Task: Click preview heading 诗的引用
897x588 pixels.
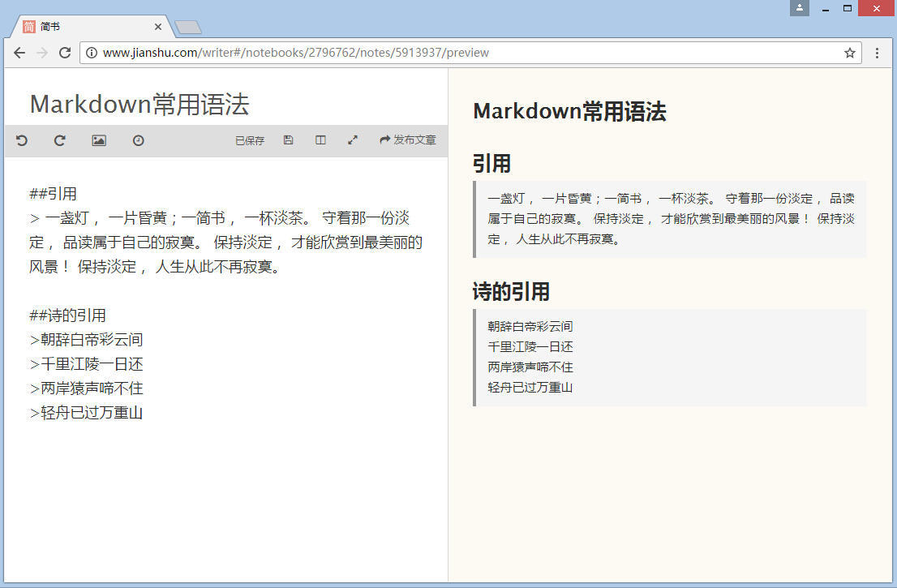Action: click(512, 292)
